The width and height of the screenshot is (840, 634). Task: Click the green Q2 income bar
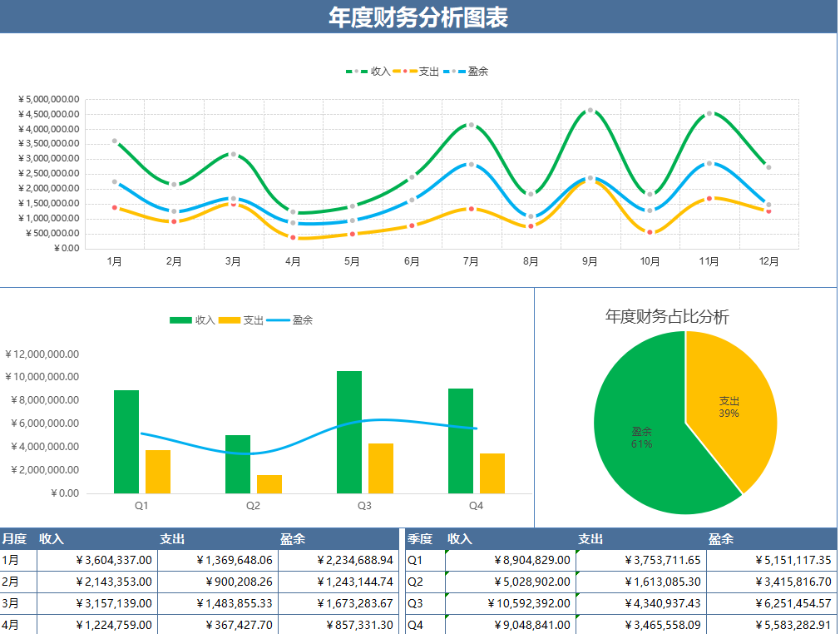(x=238, y=464)
